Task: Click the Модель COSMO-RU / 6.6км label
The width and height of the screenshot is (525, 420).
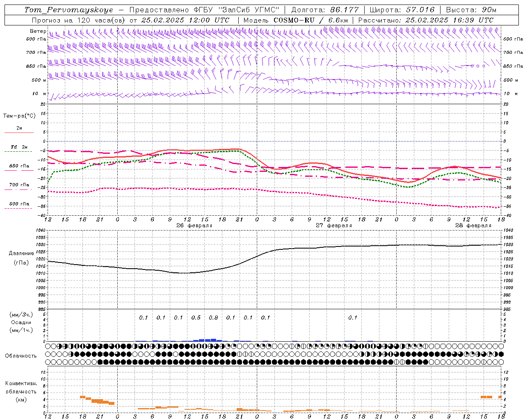Action: [295, 20]
